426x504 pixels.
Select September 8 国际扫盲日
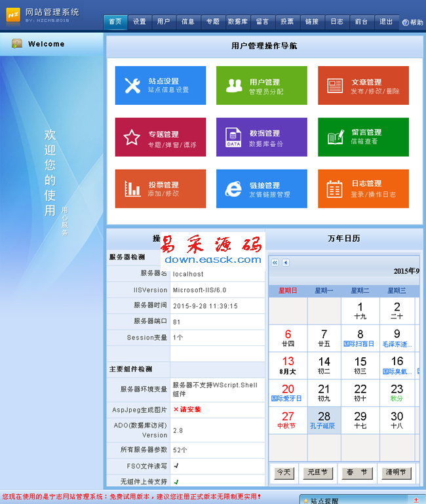click(x=360, y=338)
